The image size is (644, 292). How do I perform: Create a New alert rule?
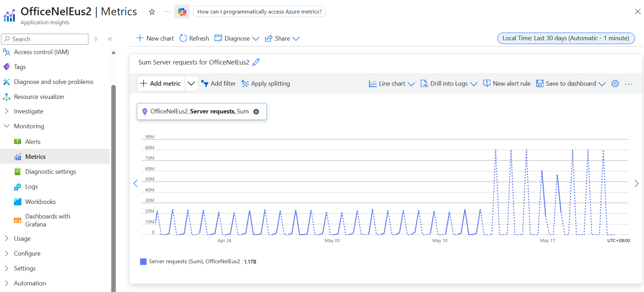(507, 84)
